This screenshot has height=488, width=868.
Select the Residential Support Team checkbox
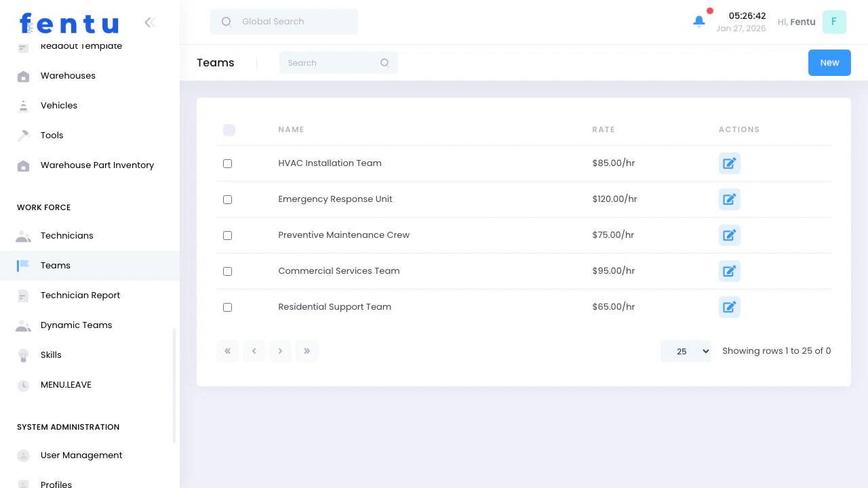coord(227,307)
